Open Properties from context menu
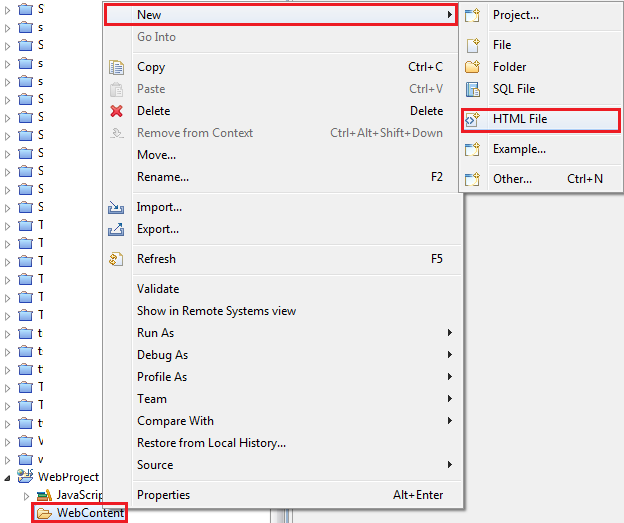Screen dimensions: 624x523 281,495
